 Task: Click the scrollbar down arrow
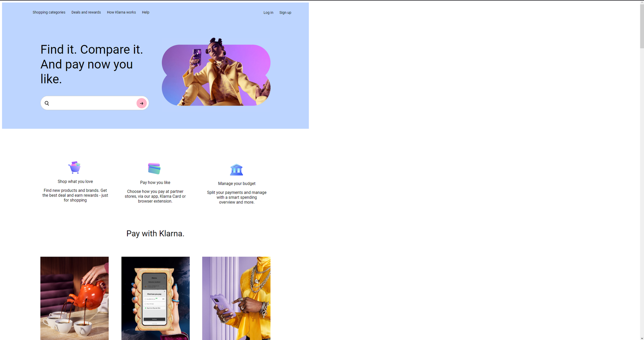click(x=642, y=338)
